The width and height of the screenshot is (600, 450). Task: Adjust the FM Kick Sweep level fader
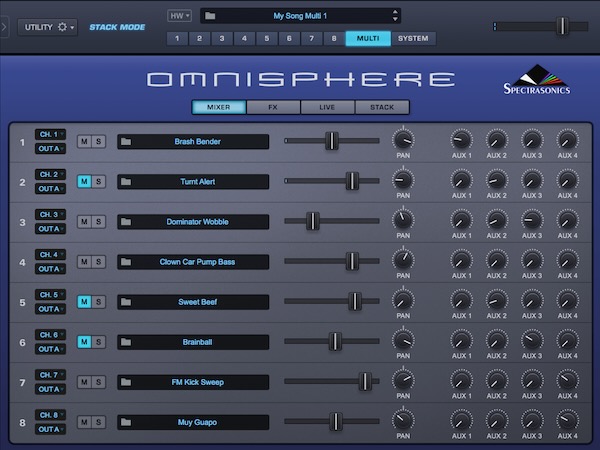[x=365, y=382]
